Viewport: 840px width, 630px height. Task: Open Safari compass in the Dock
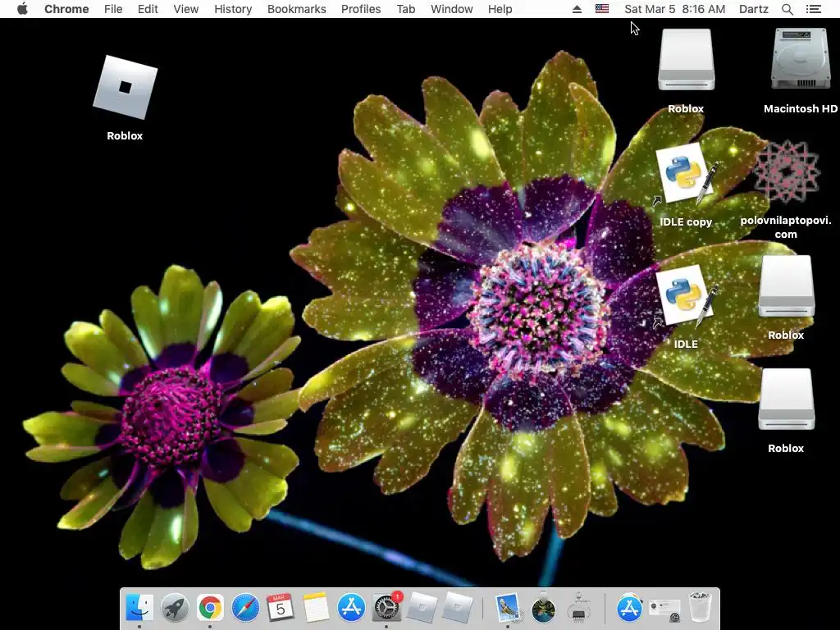pyautogui.click(x=245, y=608)
